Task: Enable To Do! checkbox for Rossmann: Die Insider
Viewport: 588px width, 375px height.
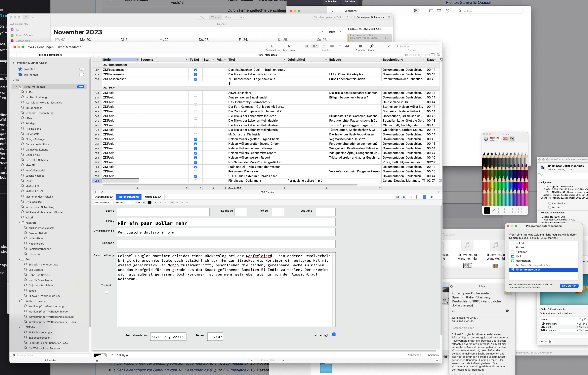Action: (195, 172)
